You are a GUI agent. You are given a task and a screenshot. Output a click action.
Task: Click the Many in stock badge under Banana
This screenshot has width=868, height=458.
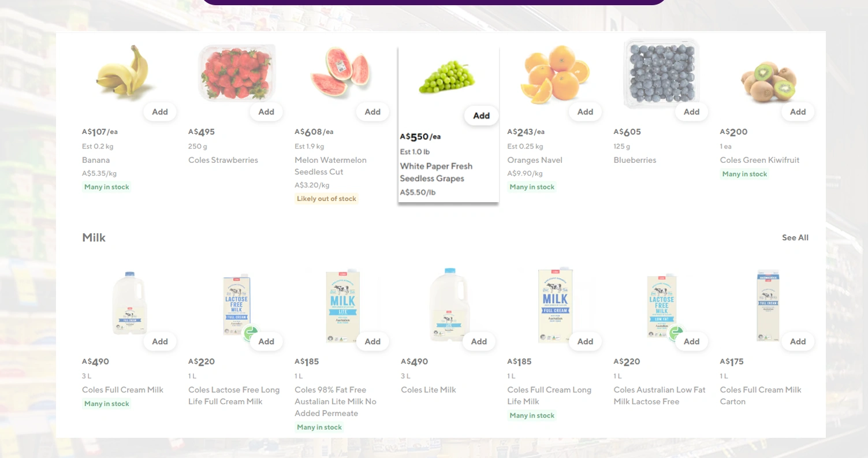(106, 187)
